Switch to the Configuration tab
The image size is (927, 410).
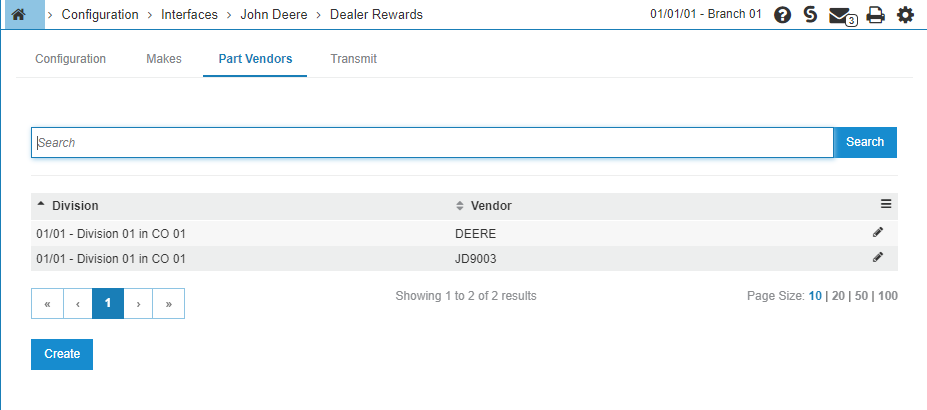[x=70, y=59]
